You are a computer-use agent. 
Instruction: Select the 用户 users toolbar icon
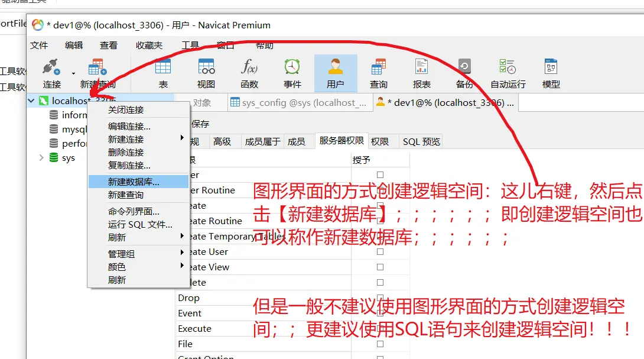(336, 74)
